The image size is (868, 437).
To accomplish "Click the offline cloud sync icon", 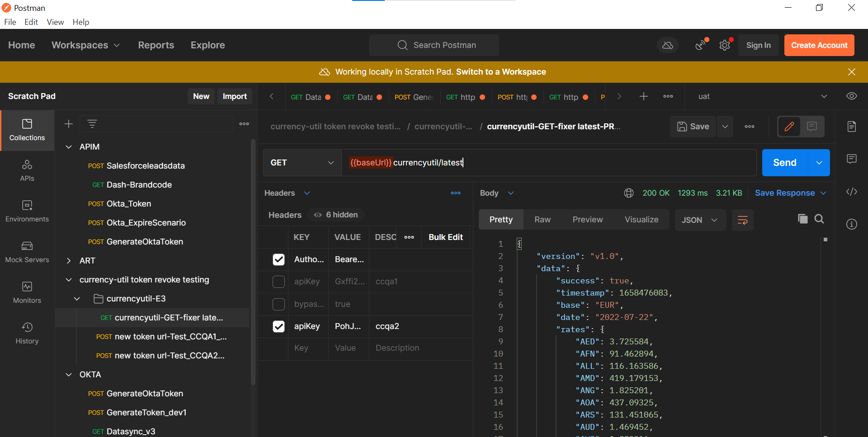I will click(x=668, y=45).
